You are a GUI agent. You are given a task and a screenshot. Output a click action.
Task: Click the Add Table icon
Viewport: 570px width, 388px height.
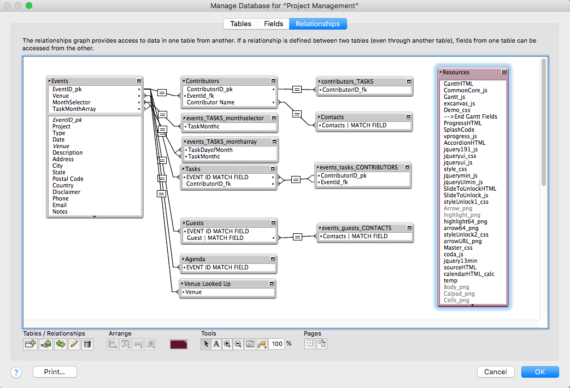point(30,344)
